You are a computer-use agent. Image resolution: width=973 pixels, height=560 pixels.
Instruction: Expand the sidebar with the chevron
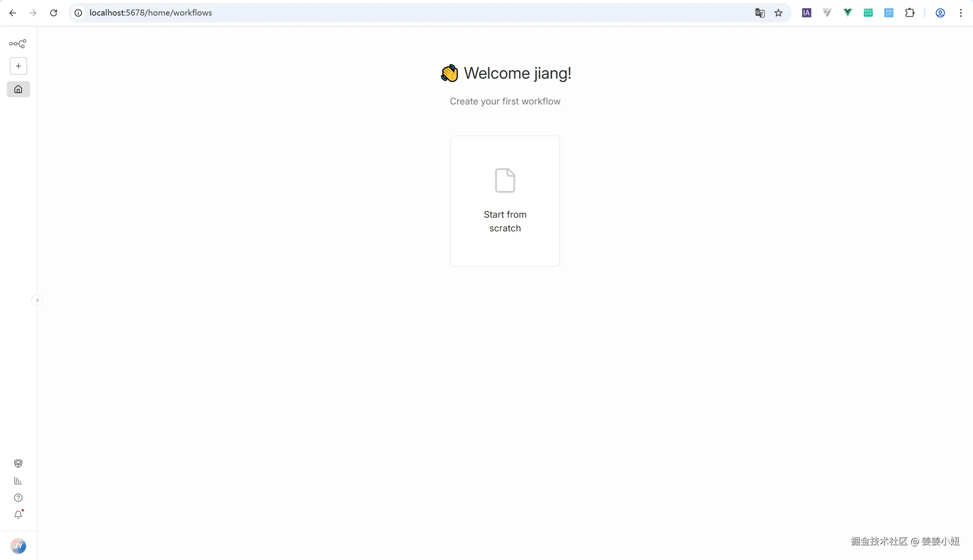pyautogui.click(x=37, y=300)
